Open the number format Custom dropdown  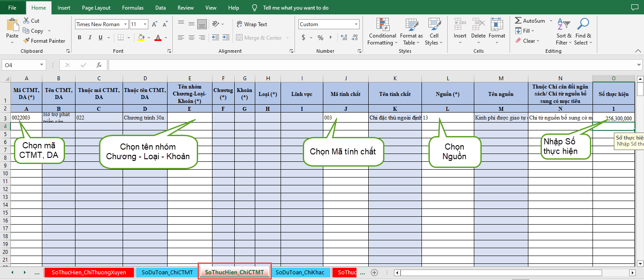click(356, 24)
